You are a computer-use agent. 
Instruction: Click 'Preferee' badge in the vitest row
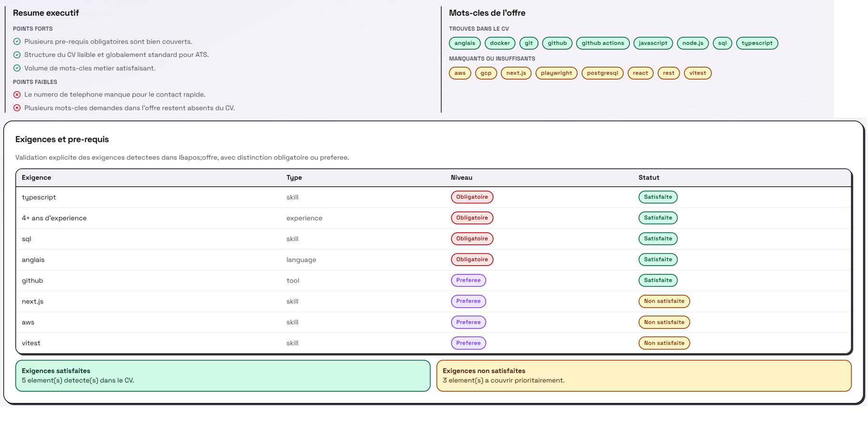(x=469, y=343)
